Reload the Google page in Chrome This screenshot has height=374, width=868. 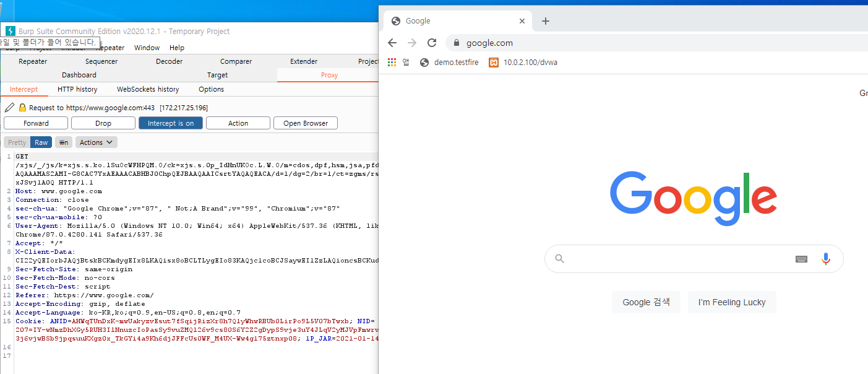(432, 43)
